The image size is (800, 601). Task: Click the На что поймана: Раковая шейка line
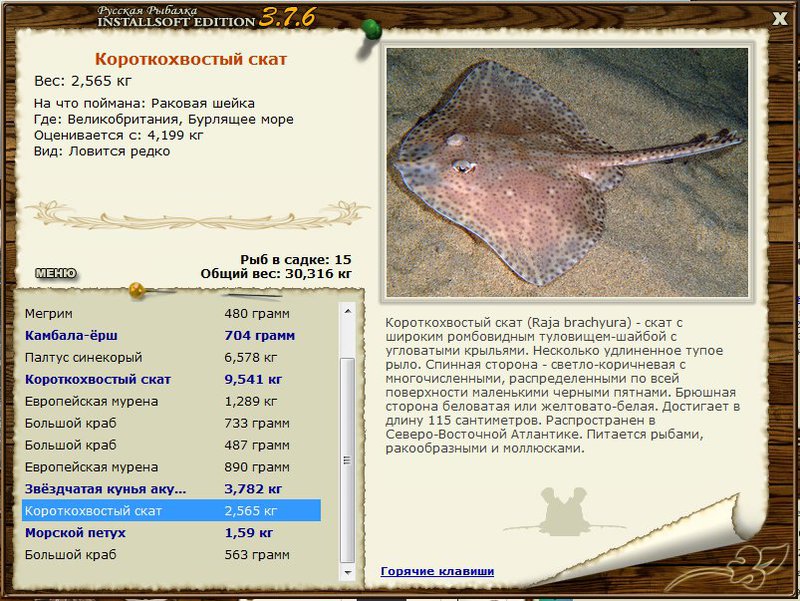(144, 104)
